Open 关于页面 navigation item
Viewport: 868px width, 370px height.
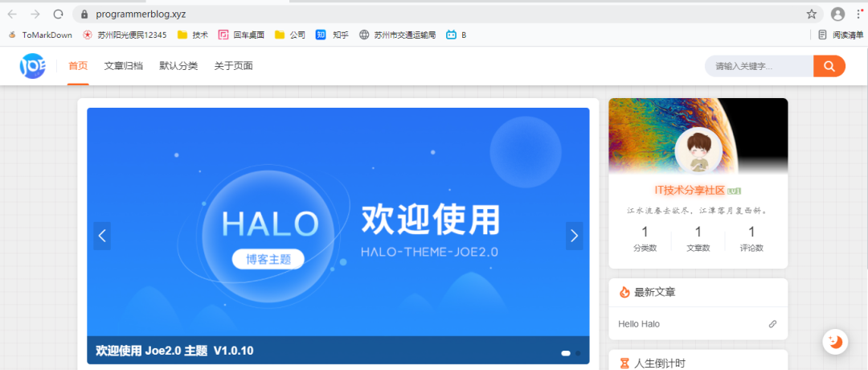coord(234,66)
